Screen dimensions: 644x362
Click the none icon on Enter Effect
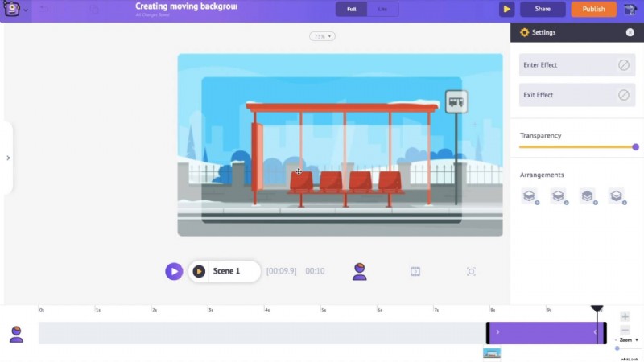click(x=623, y=65)
